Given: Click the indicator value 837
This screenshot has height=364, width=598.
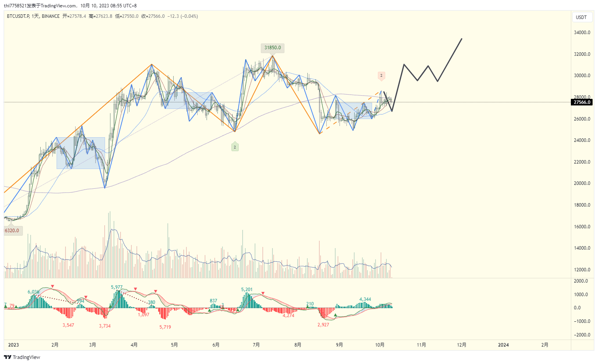Looking at the screenshot, I should 214,301.
